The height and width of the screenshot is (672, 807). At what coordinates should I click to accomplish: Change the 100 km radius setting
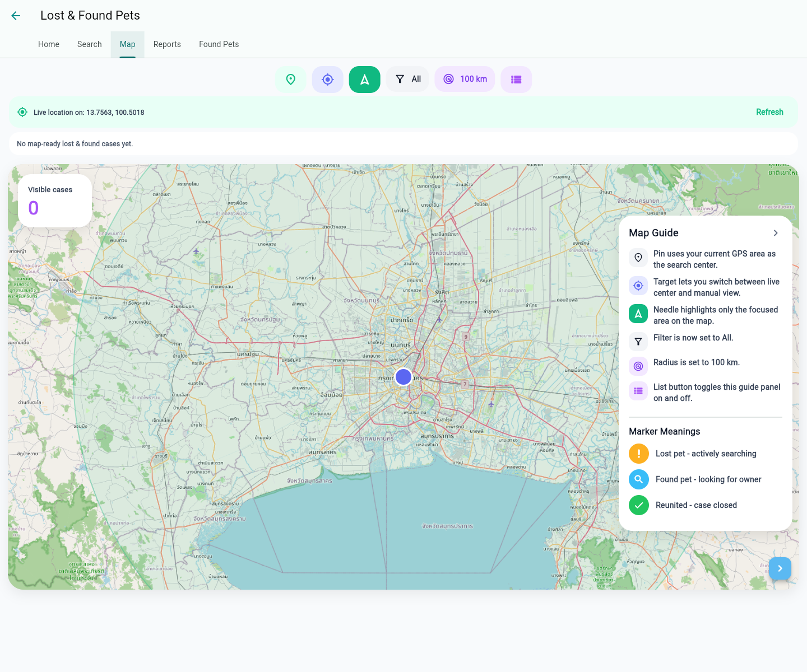(465, 80)
